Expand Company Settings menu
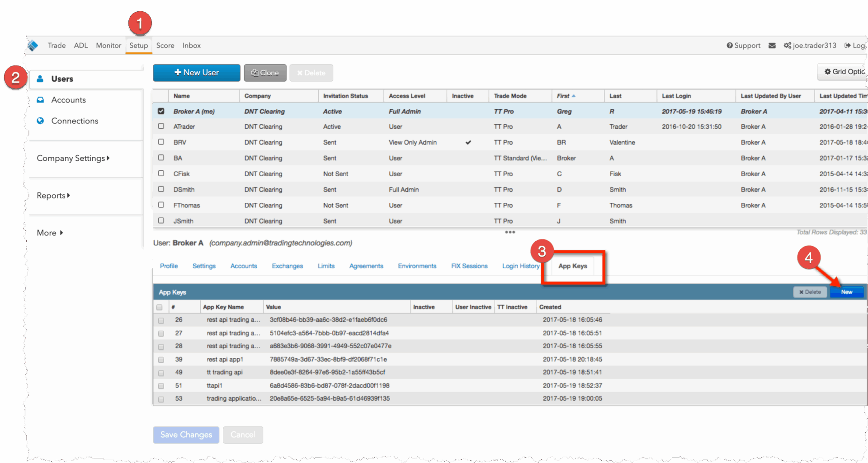868x463 pixels. (73, 158)
